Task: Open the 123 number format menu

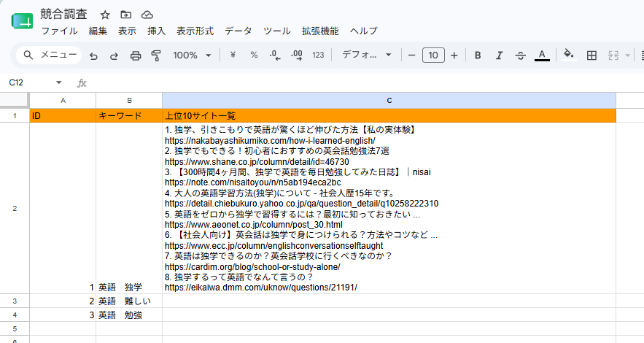Action: pos(318,55)
